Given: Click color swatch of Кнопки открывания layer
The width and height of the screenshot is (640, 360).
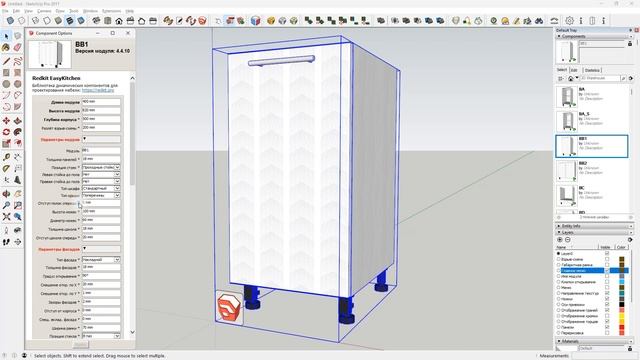Looking at the screenshot, I should coord(622,282).
